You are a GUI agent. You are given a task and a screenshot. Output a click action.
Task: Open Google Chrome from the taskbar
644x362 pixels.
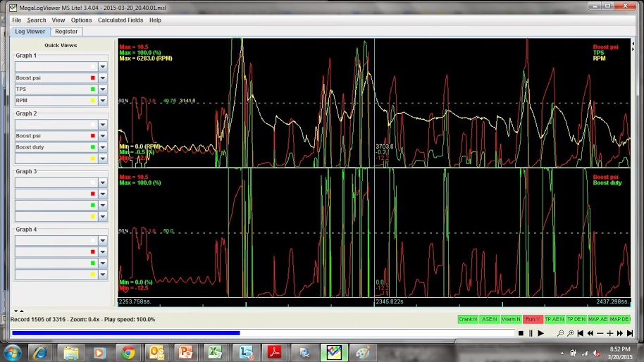128,352
